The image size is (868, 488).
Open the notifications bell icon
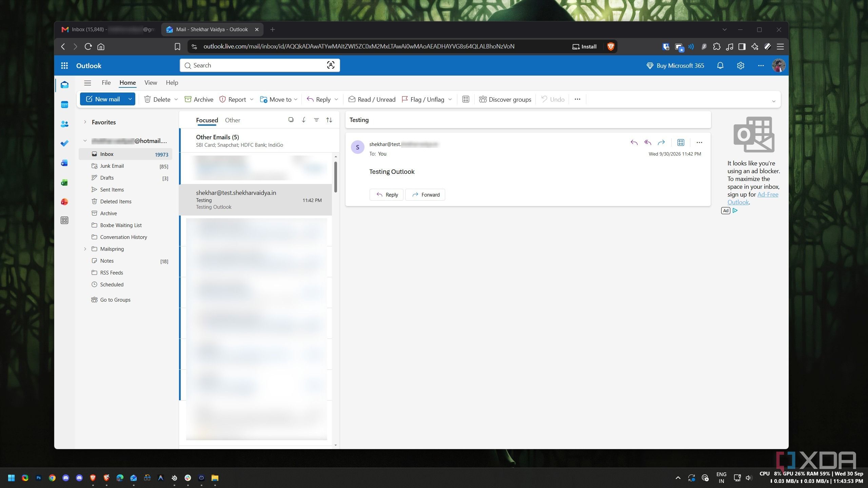click(720, 66)
